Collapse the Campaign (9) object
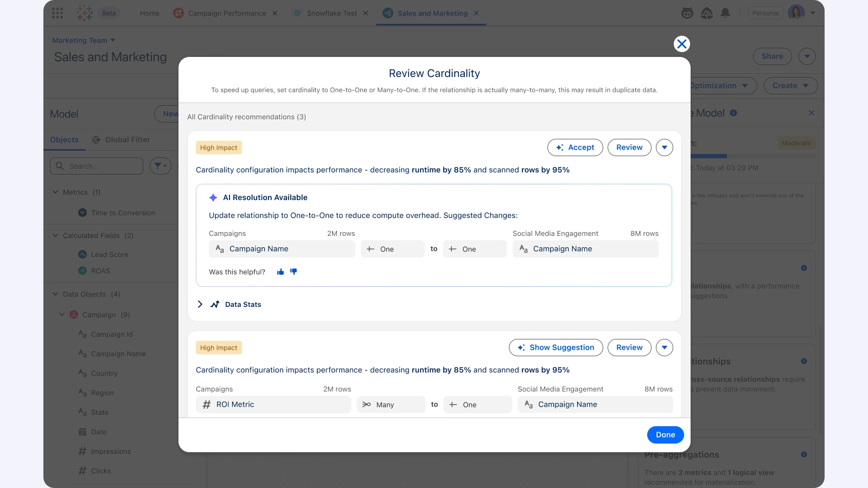This screenshot has height=488, width=868. point(62,314)
